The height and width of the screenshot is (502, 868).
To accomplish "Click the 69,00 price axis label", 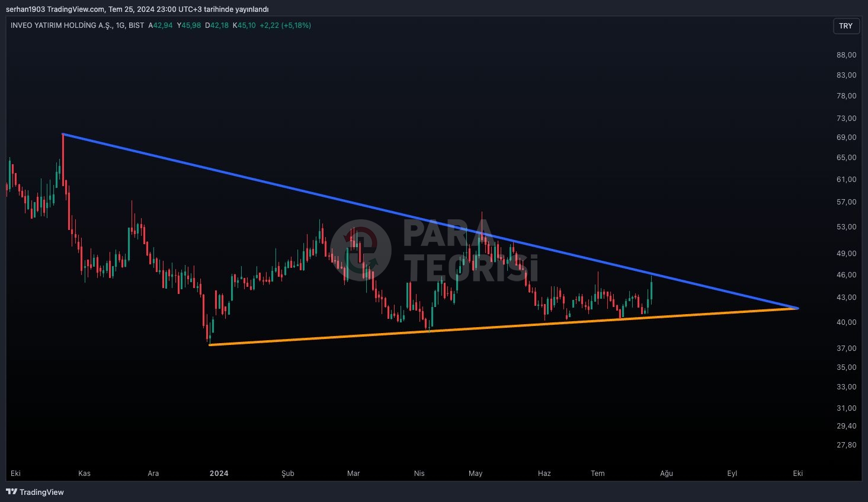I will [846, 137].
